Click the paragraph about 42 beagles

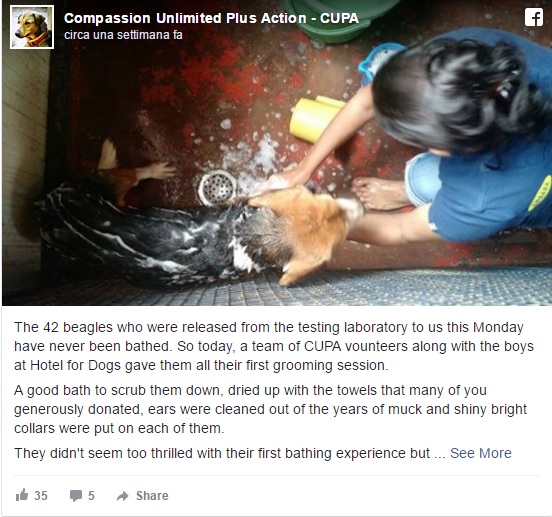pyautogui.click(x=274, y=346)
